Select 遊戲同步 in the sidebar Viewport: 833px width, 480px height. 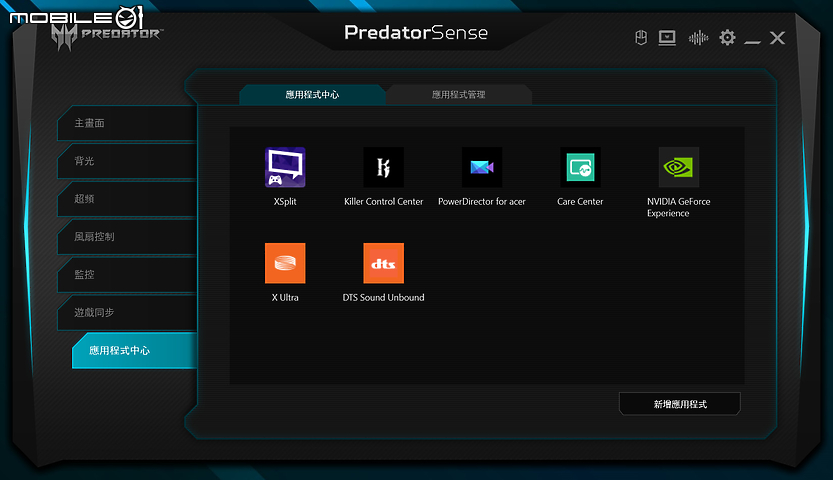128,313
